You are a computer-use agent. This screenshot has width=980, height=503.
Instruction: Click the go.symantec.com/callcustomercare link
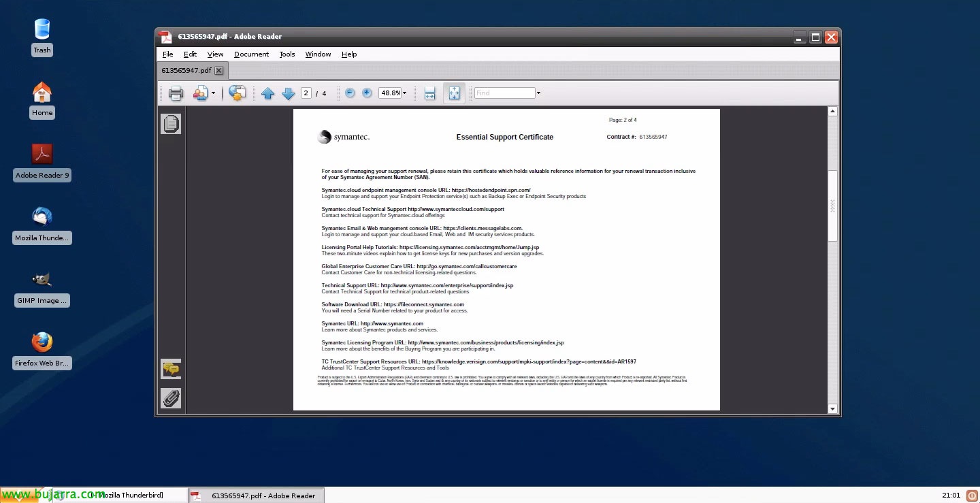467,267
